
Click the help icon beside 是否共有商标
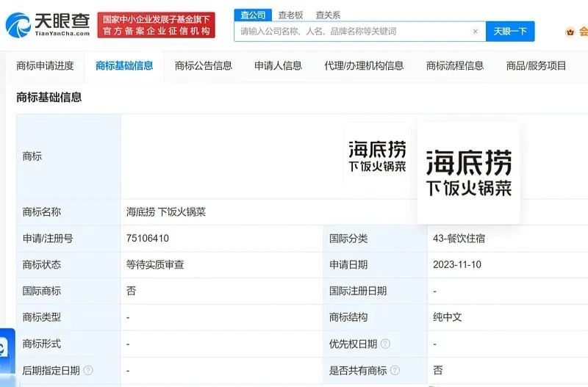(x=395, y=371)
